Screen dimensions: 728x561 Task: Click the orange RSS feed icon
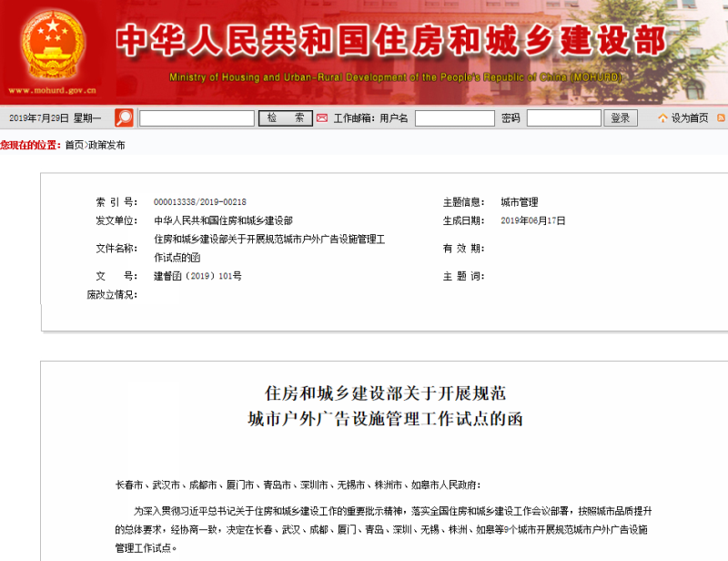[721, 118]
